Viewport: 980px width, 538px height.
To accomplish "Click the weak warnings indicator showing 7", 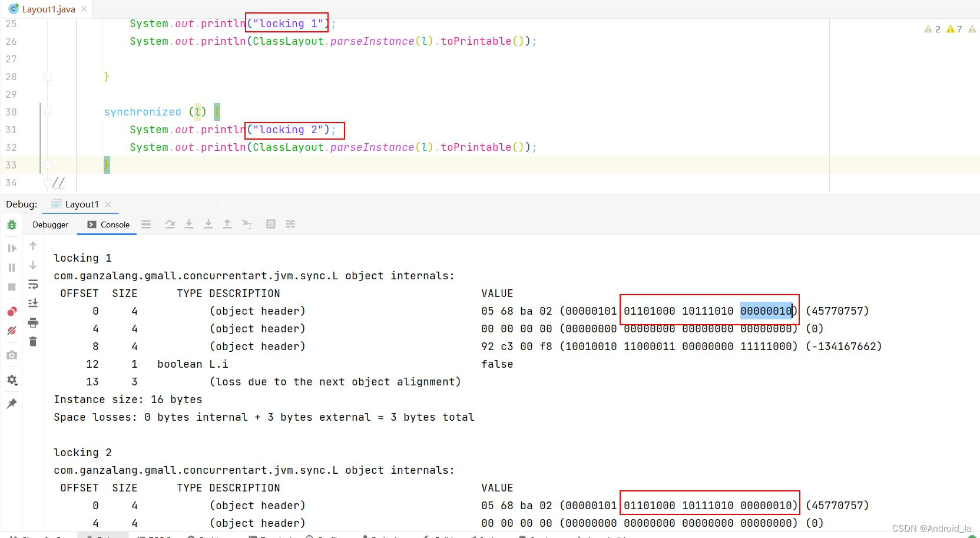I will [x=954, y=29].
